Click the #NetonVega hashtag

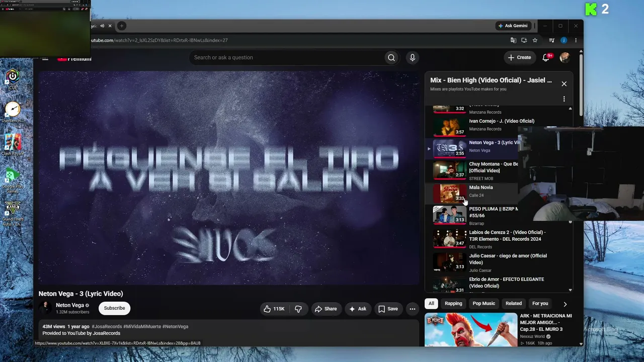(x=175, y=326)
